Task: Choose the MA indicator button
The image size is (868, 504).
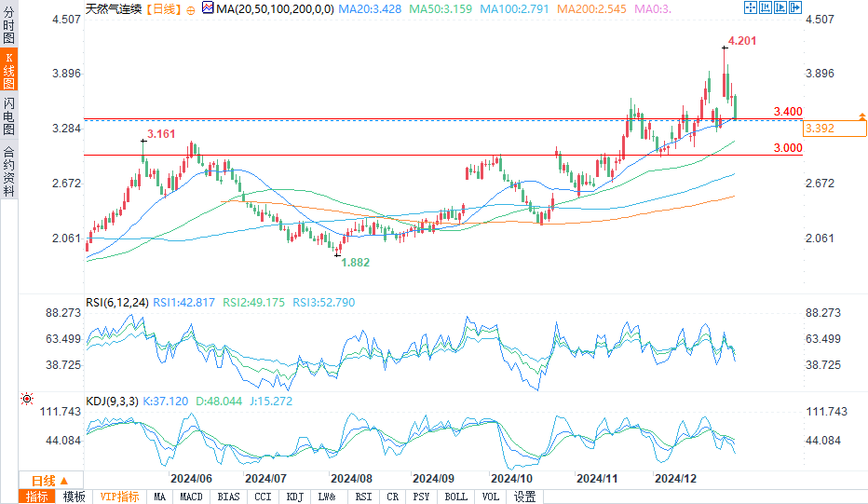Action: click(159, 497)
